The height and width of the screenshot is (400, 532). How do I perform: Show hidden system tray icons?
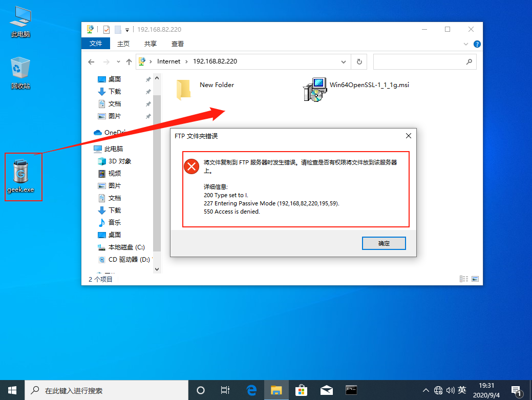[x=426, y=390]
